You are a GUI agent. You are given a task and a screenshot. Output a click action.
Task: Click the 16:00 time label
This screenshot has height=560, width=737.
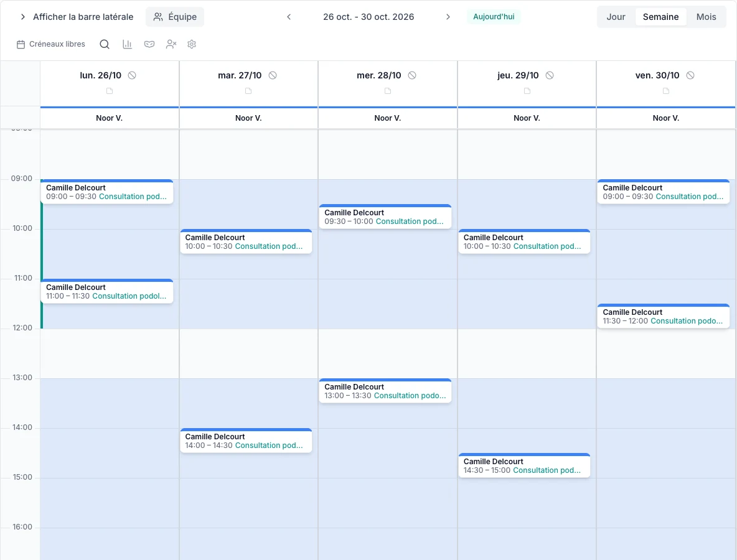[22, 527]
